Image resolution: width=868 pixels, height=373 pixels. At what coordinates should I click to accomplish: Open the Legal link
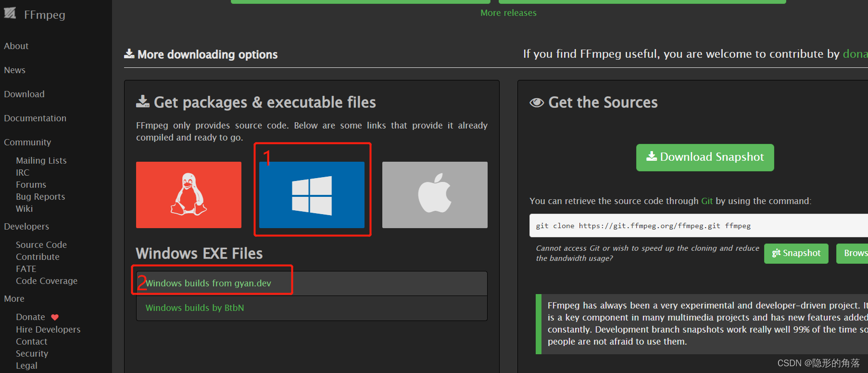26,365
